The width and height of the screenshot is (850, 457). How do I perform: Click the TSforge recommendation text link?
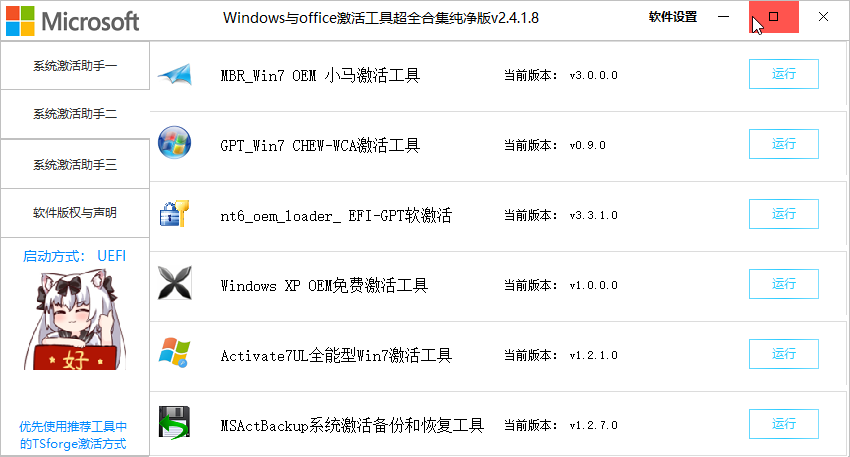point(73,435)
